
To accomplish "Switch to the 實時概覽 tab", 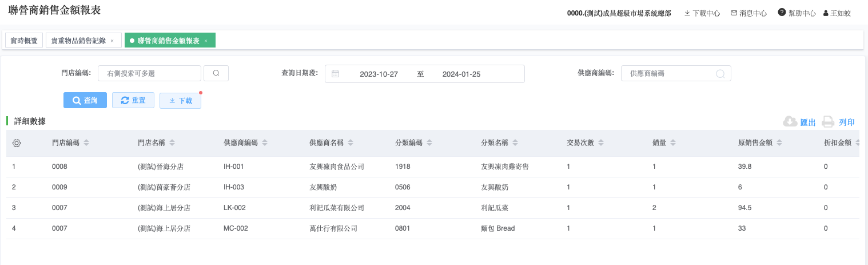I will (24, 41).
